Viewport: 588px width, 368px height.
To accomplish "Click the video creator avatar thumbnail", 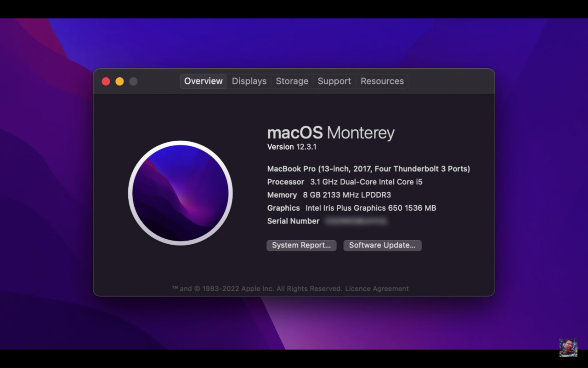I will pyautogui.click(x=568, y=348).
